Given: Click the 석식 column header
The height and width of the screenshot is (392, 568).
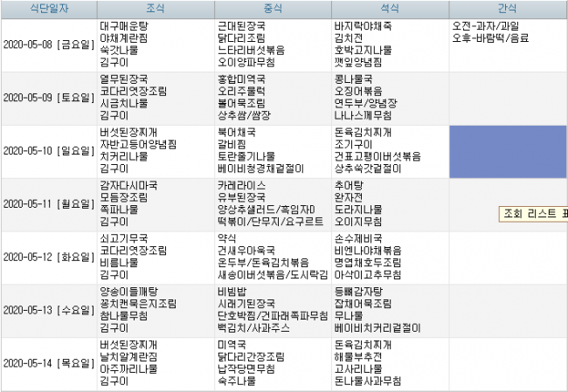Looking at the screenshot, I should tap(390, 9).
